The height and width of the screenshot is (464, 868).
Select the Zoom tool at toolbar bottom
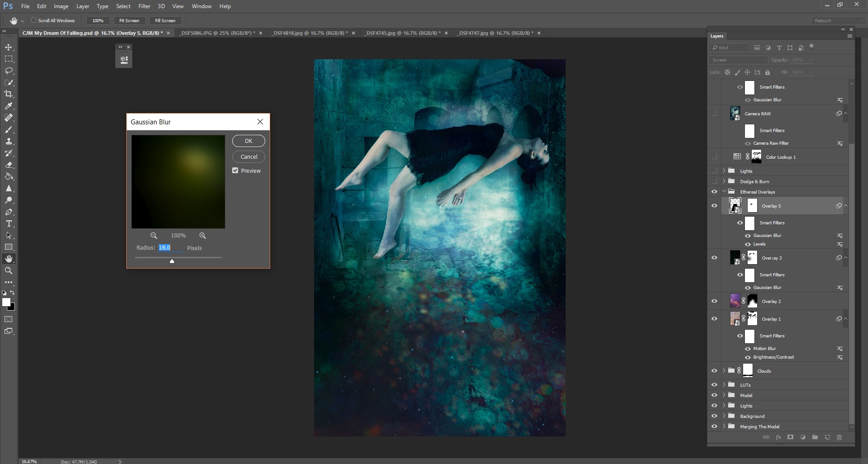[x=9, y=270]
